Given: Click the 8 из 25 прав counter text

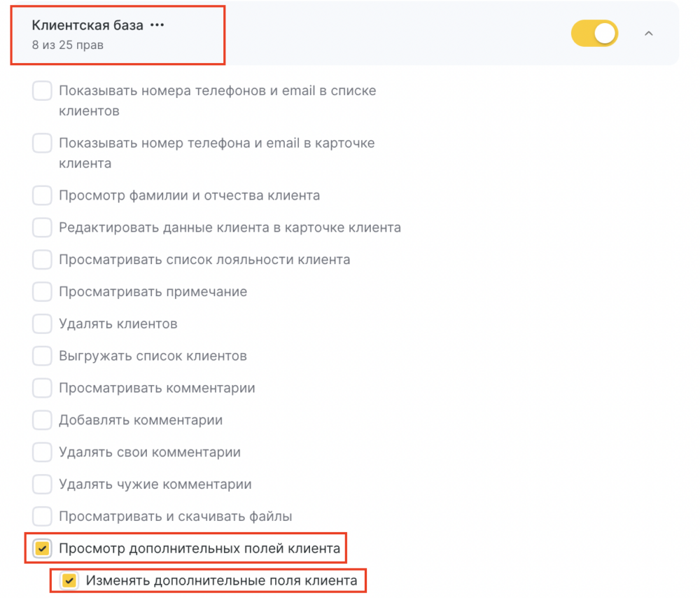Looking at the screenshot, I should pos(68,45).
